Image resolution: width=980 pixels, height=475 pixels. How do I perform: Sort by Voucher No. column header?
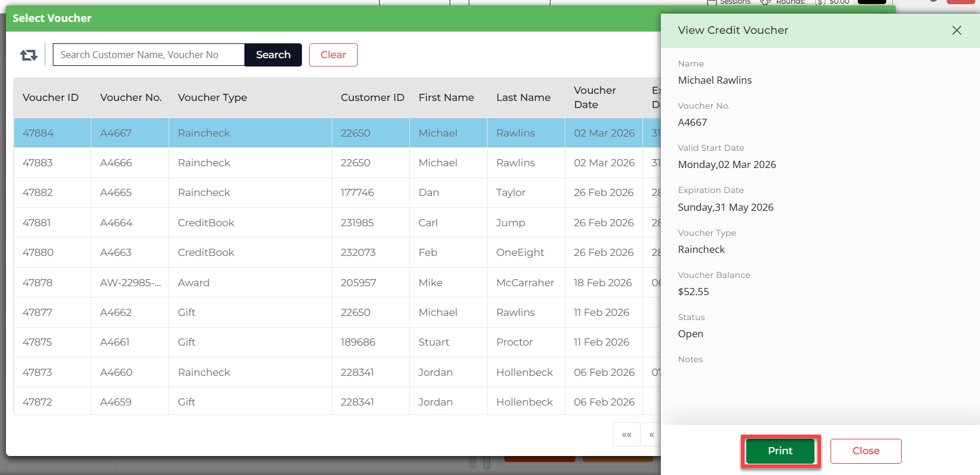[131, 97]
